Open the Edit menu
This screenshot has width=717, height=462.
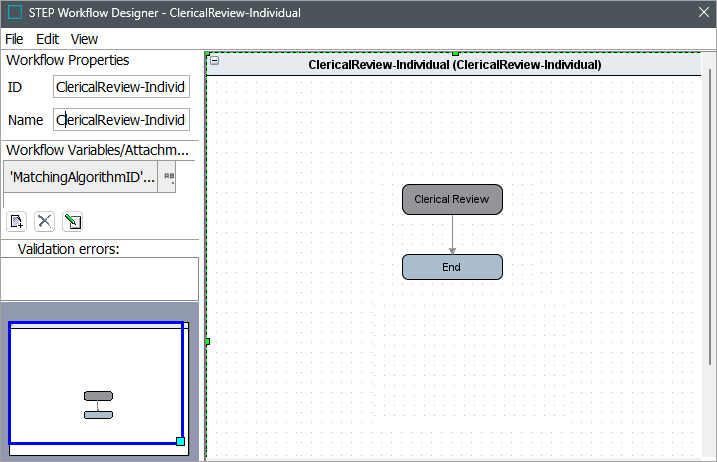pyautogui.click(x=47, y=39)
